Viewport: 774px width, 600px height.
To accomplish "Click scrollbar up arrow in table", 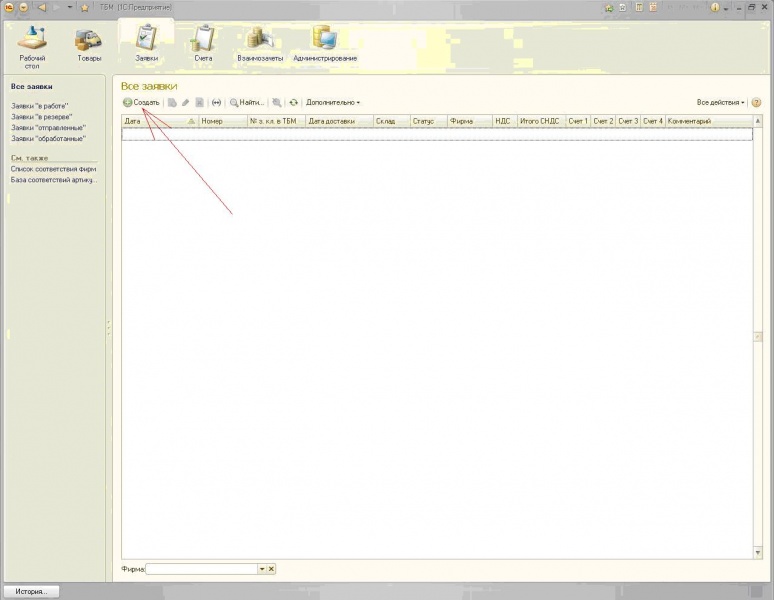I will point(758,121).
